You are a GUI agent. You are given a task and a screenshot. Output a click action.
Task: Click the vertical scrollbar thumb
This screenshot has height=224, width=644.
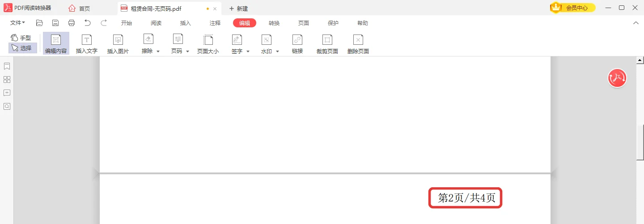[640, 142]
